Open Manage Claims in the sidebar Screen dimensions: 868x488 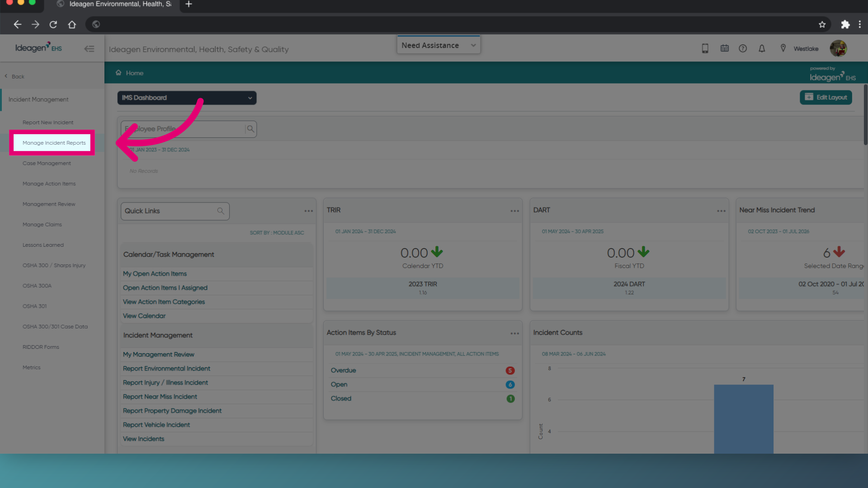42,225
